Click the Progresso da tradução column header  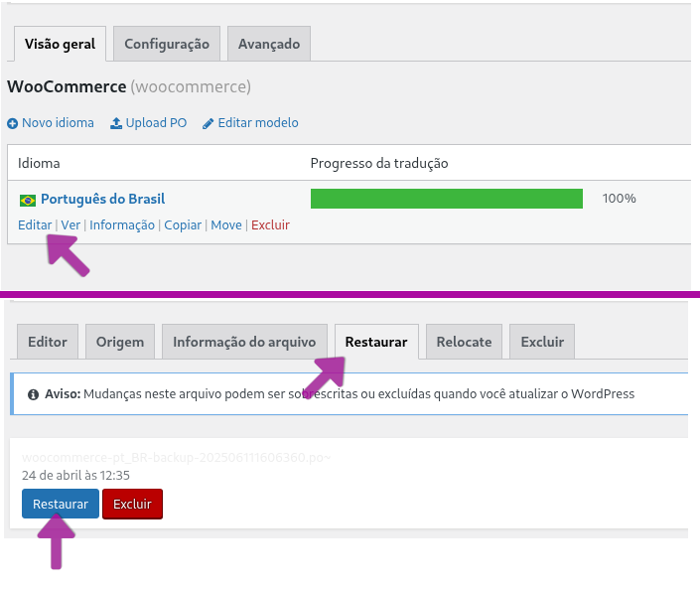[379, 164]
